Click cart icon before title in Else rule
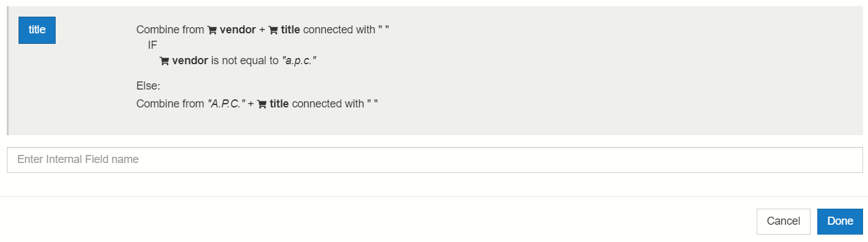This screenshot has width=868, height=242. click(262, 104)
